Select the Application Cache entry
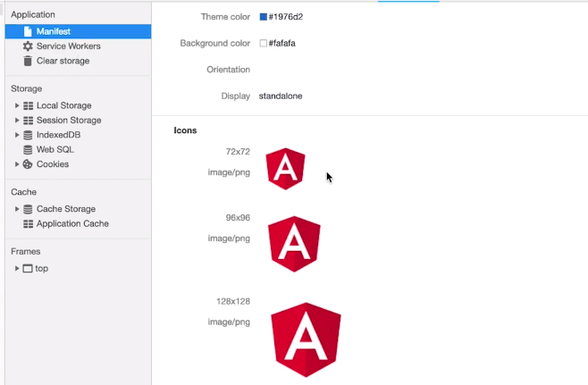 tap(72, 224)
